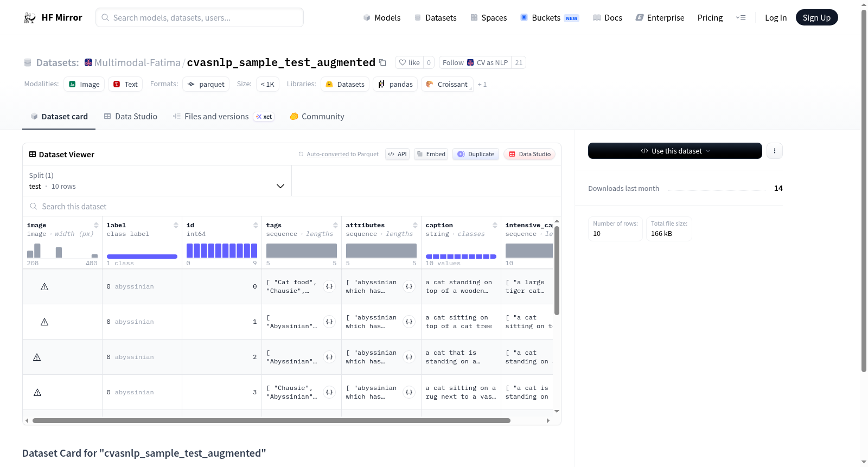This screenshot has height=467, width=868.
Task: Expand attributes JSON for row id 3
Action: click(x=409, y=392)
